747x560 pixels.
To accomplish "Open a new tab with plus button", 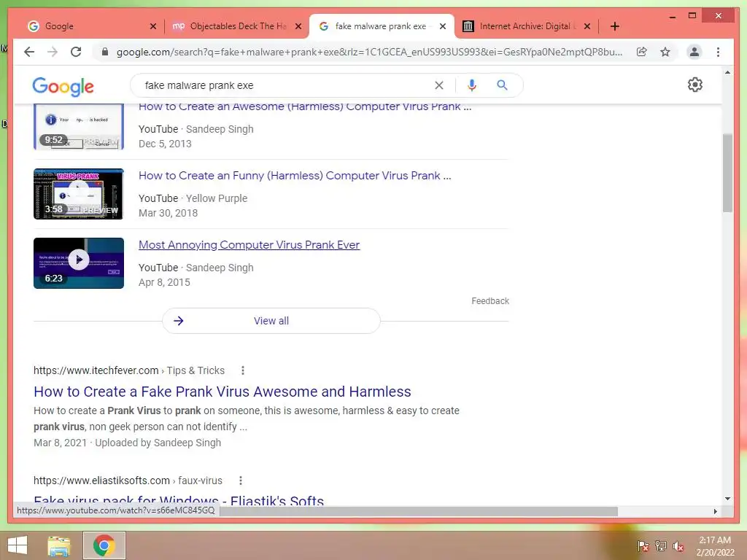I will pyautogui.click(x=614, y=26).
